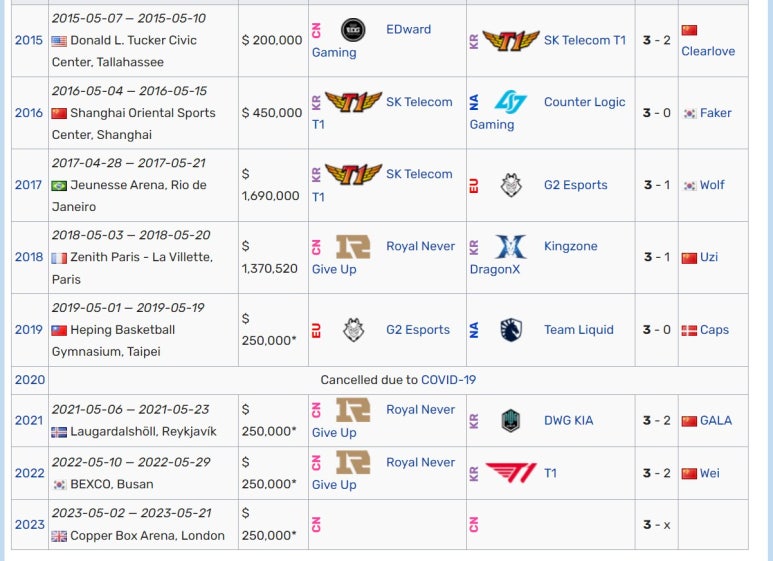Click the DWG KIA logo
Screen dimensions: 773x561
point(511,421)
